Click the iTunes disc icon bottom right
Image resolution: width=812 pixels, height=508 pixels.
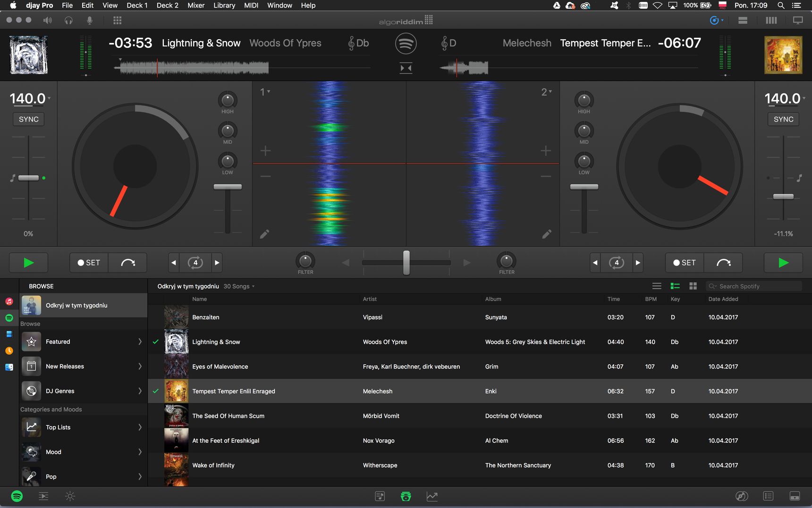pyautogui.click(x=742, y=496)
